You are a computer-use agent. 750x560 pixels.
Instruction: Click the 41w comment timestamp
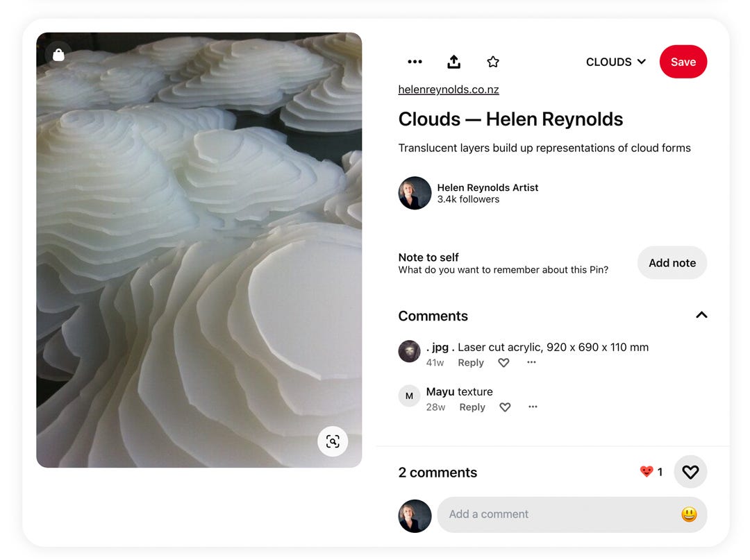tap(435, 363)
